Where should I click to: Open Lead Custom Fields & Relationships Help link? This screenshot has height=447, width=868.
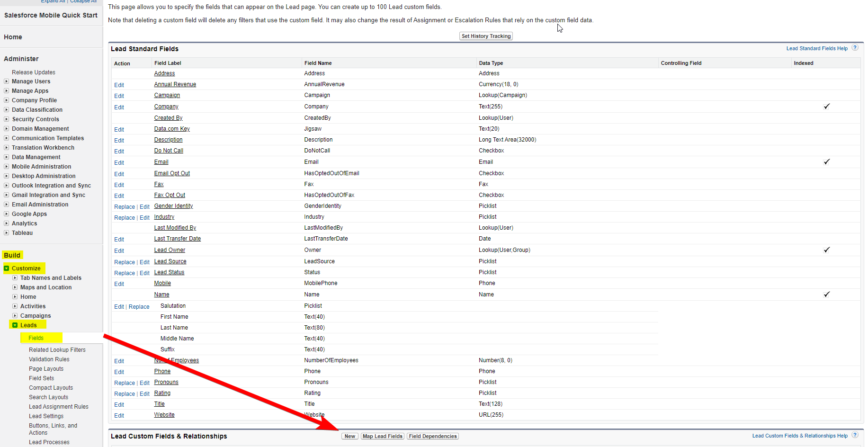click(x=800, y=436)
